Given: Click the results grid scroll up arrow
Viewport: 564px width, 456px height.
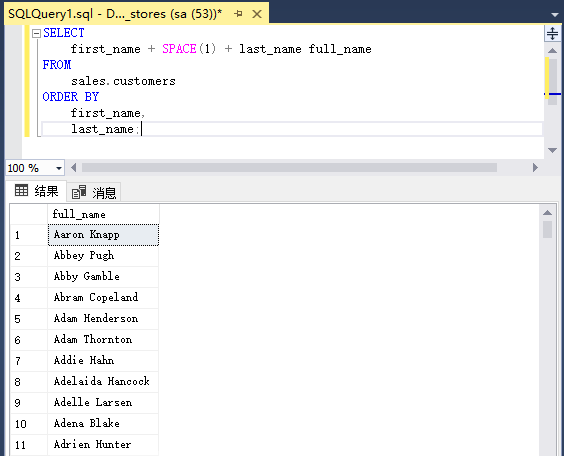Looking at the screenshot, I should coord(547,213).
